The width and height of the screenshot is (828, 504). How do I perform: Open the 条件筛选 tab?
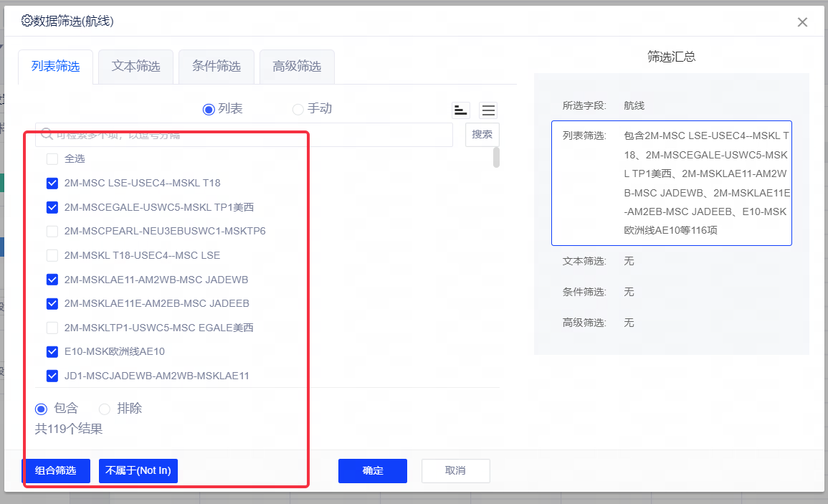coord(216,67)
